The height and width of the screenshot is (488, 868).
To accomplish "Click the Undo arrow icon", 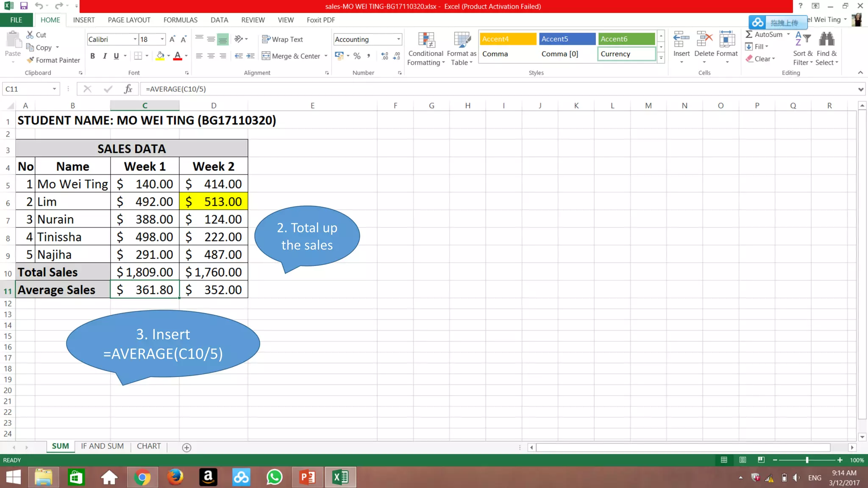I will pyautogui.click(x=39, y=6).
